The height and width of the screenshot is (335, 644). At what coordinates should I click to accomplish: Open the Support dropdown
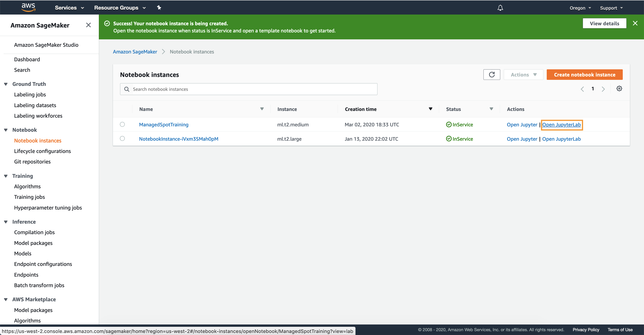tap(611, 8)
